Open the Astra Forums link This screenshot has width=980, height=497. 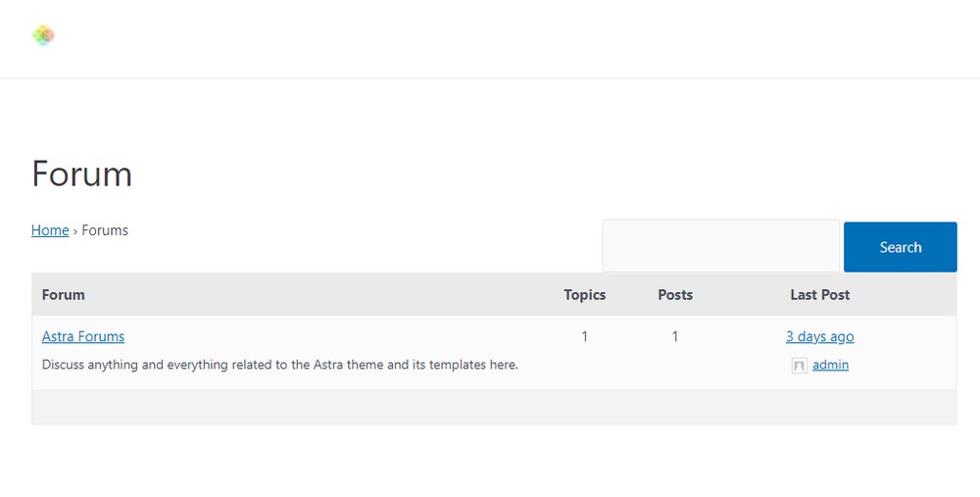[x=83, y=336]
